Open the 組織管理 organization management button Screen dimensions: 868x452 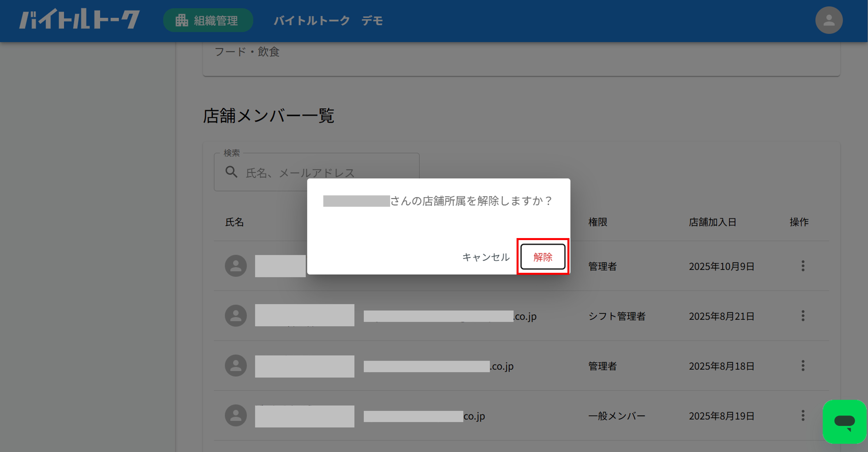click(208, 20)
